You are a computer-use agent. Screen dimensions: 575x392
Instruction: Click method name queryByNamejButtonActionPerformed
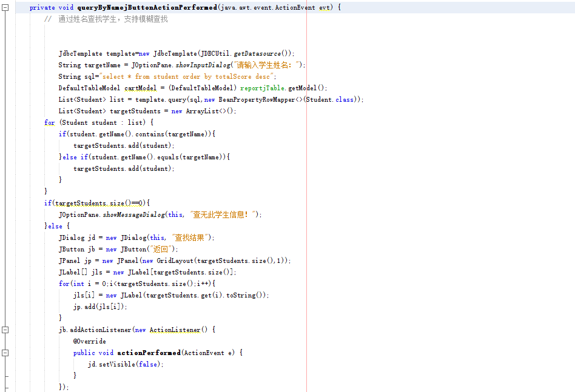(x=147, y=7)
